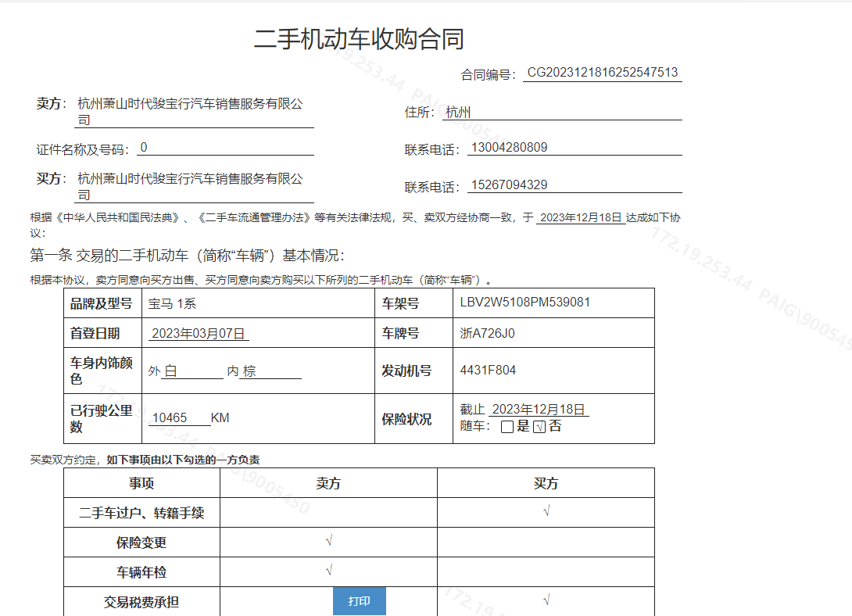This screenshot has width=852, height=616.
Task: Click seller phone number 13004280809
Action: coord(509,148)
